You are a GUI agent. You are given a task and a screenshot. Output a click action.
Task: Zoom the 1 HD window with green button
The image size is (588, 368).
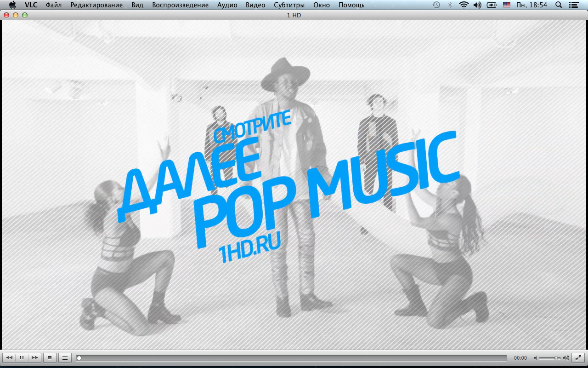(x=25, y=15)
